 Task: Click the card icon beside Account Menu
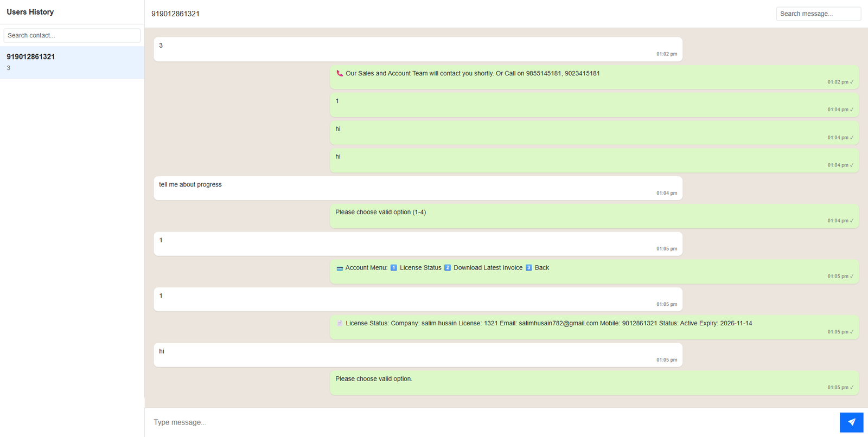[x=340, y=268]
